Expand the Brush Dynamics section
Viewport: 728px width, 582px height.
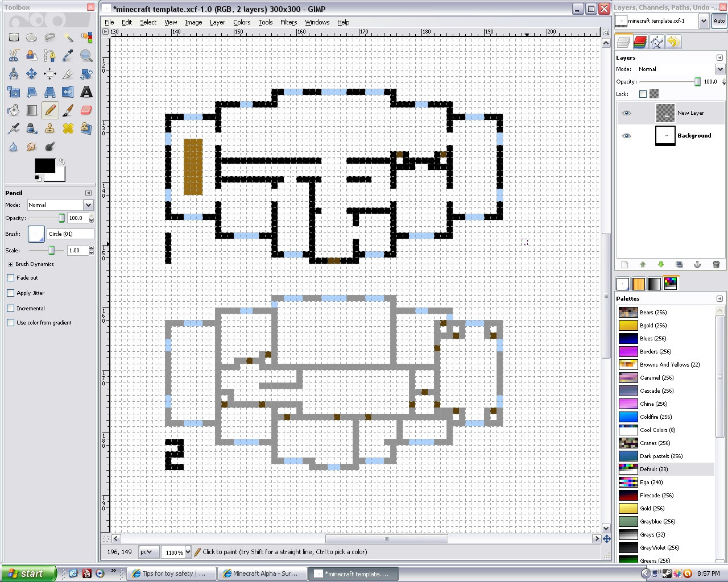point(10,264)
